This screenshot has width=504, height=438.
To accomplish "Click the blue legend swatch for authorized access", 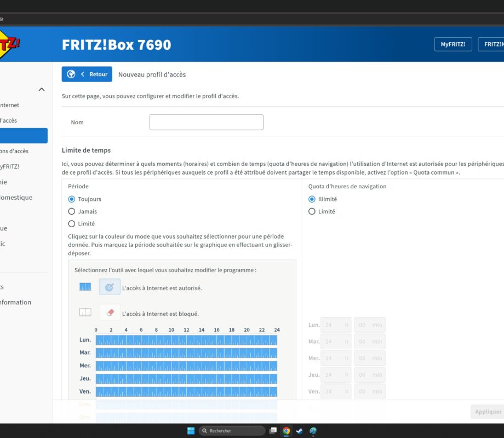I will [x=85, y=287].
